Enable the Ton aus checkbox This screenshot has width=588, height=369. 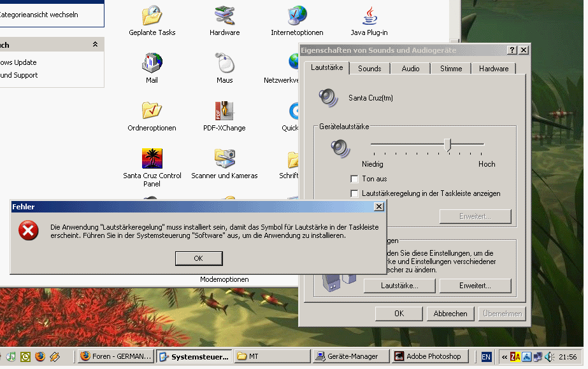click(355, 179)
